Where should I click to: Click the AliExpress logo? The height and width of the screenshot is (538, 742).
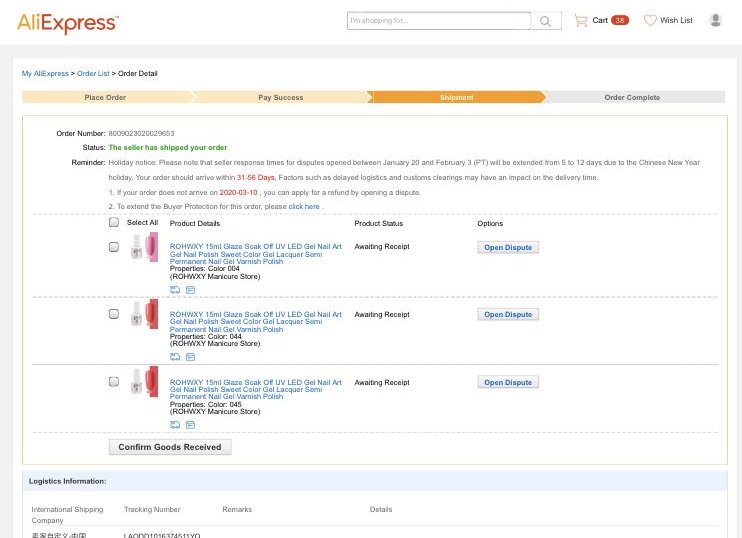[68, 23]
